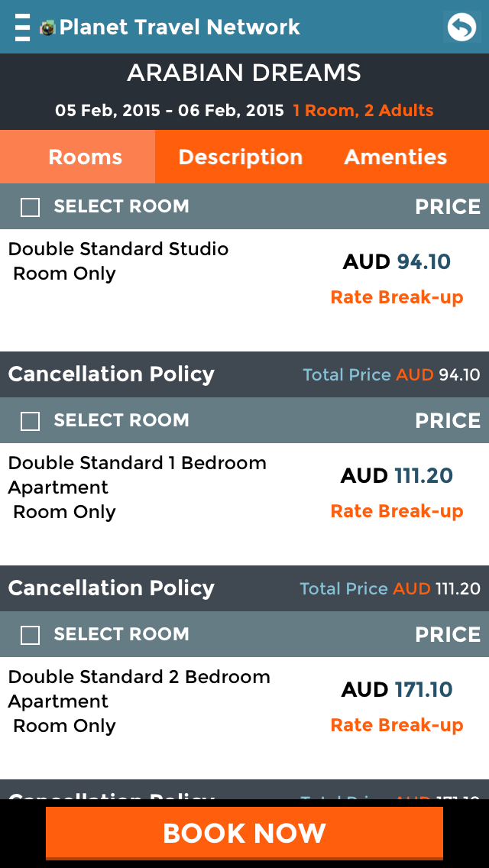The height and width of the screenshot is (868, 489).
Task: Tap the Planet Travel Network logo icon
Action: tap(48, 28)
